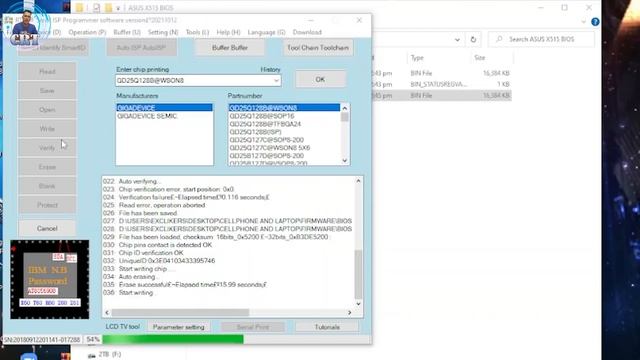Screen dimensions: 640x360
Task: Click the Search ASUS X515 BIOS box
Action: point(542,39)
